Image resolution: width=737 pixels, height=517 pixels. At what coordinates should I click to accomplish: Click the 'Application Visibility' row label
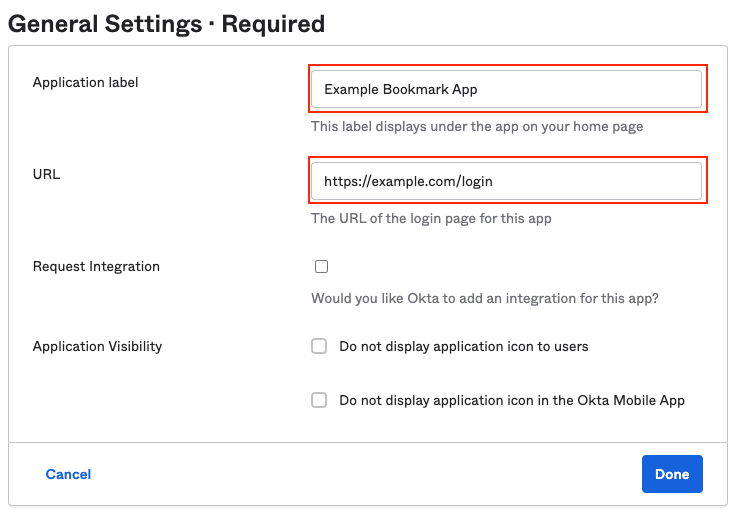pos(97,347)
